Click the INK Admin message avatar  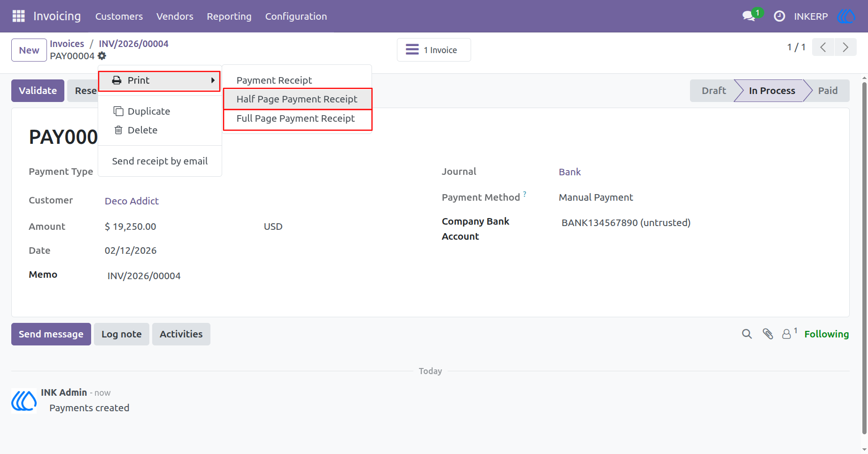(24, 400)
